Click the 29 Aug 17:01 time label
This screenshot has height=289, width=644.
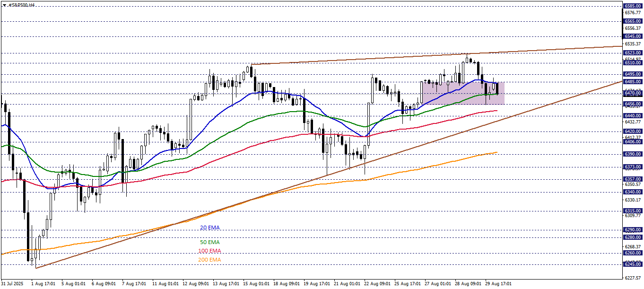tap(498, 284)
